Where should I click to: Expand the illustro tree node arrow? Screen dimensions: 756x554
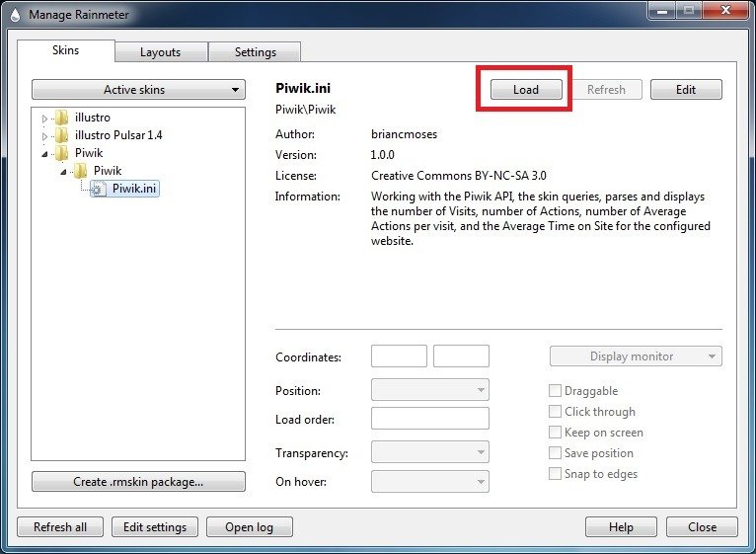coord(44,119)
